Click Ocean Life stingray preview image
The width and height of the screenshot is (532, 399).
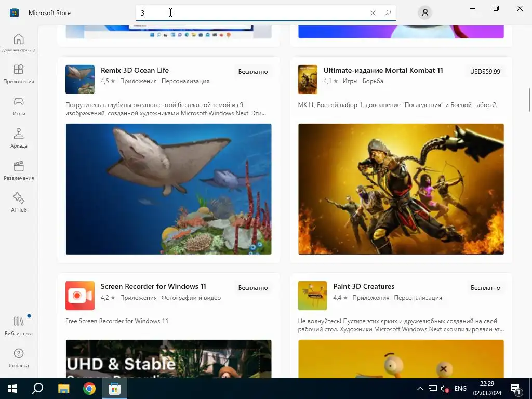[x=169, y=189]
